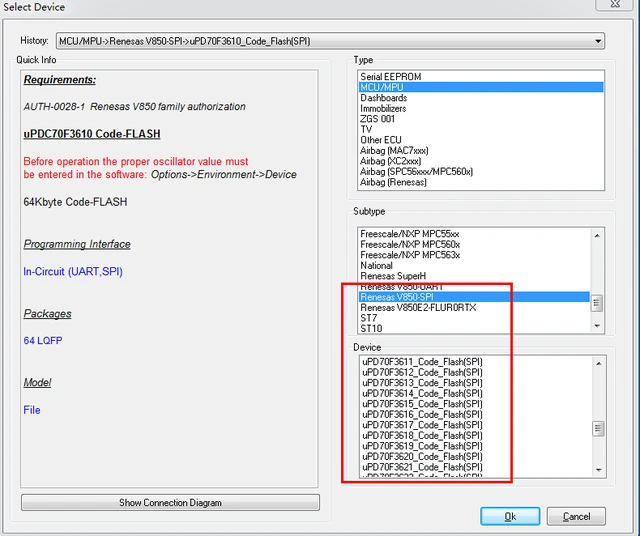Click the Cancel button
Viewport: 640px width, 536px height.
576,516
